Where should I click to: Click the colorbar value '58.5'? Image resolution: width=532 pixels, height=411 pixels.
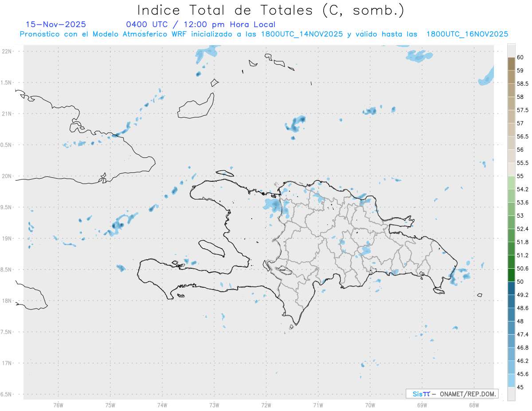pos(523,84)
